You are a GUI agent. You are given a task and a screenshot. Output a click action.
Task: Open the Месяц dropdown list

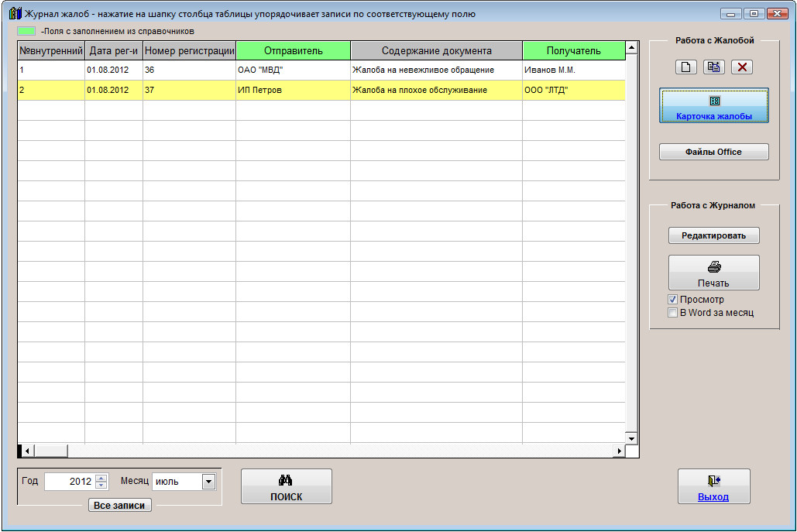coord(208,482)
